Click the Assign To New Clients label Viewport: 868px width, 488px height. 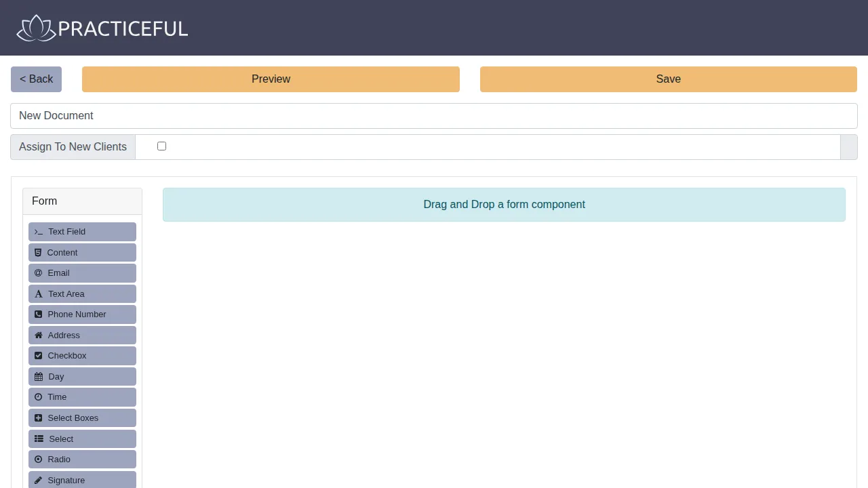tap(73, 147)
